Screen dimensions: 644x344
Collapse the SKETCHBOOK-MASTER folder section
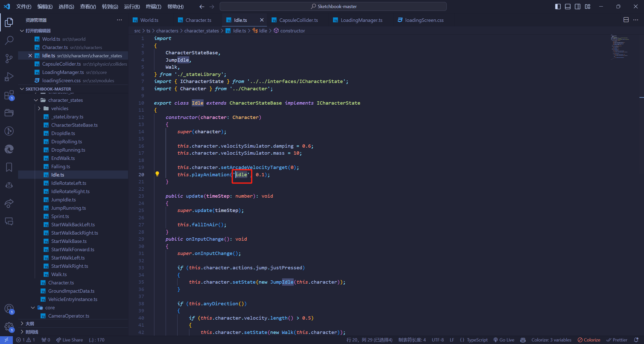click(x=22, y=89)
